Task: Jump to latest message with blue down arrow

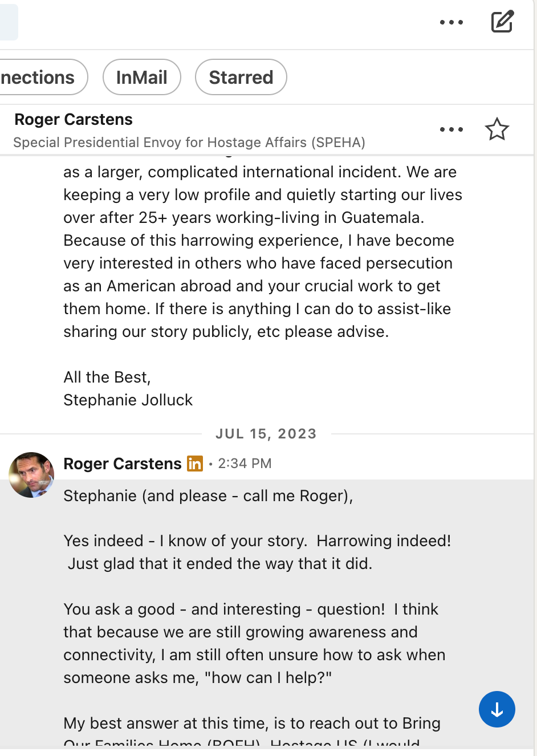Action: (497, 709)
